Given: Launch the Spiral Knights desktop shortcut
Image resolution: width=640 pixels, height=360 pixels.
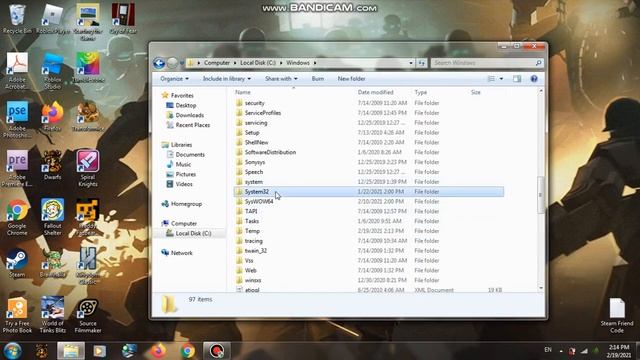Looking at the screenshot, I should coord(88,168).
